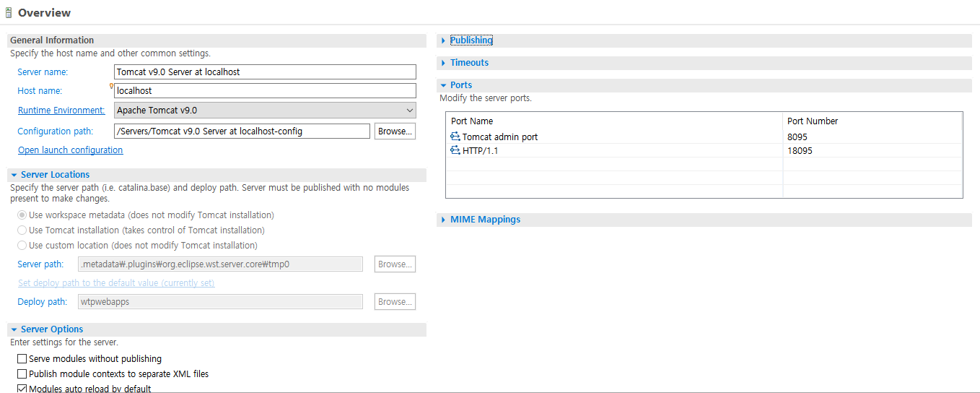Click the 18095 port number cell
The image size is (980, 393).
pos(872,150)
